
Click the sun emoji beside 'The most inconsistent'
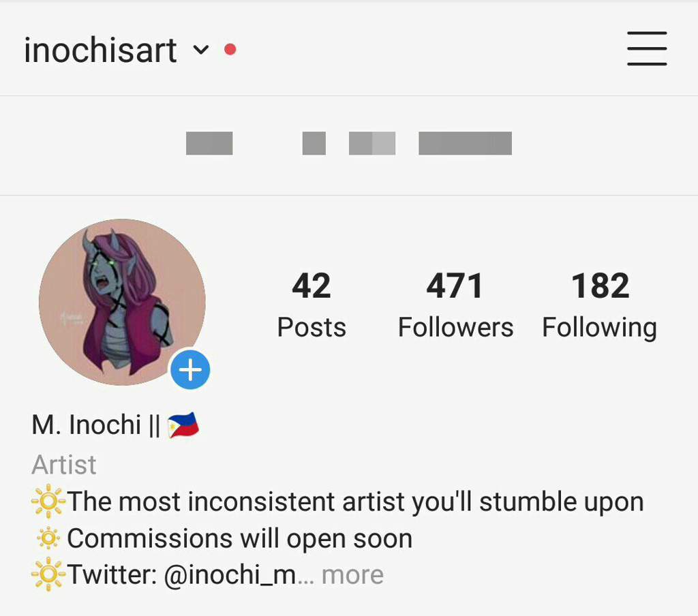(48, 501)
